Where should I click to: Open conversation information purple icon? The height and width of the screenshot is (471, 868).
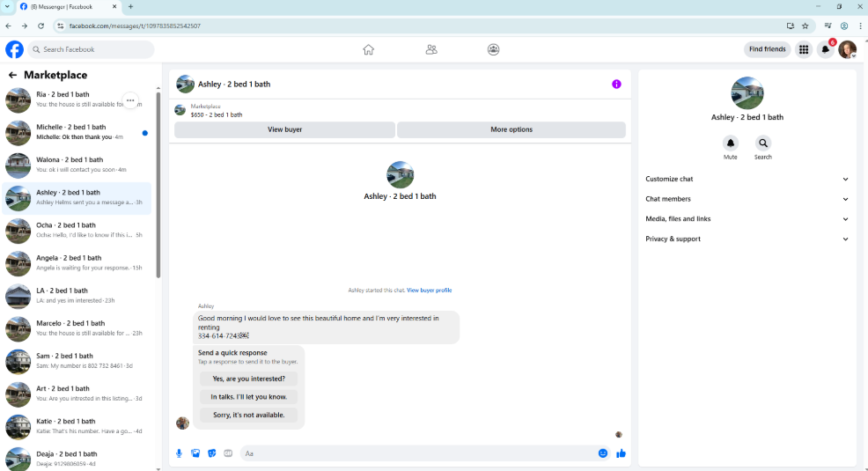coord(616,85)
